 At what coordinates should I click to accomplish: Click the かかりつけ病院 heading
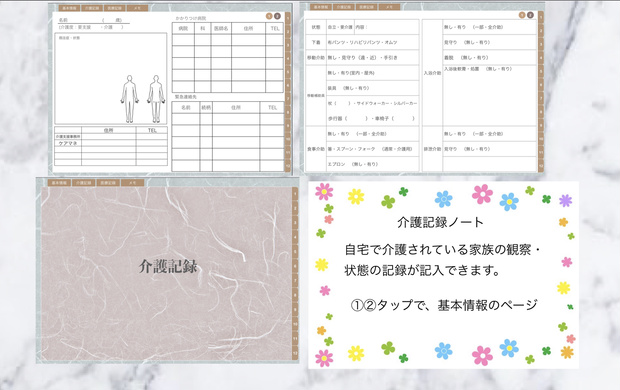(191, 18)
